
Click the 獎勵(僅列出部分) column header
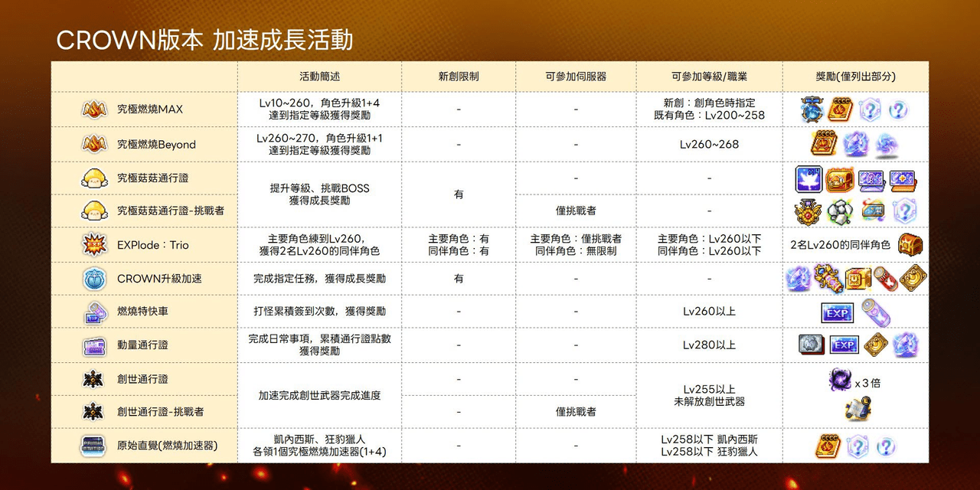[x=855, y=77]
